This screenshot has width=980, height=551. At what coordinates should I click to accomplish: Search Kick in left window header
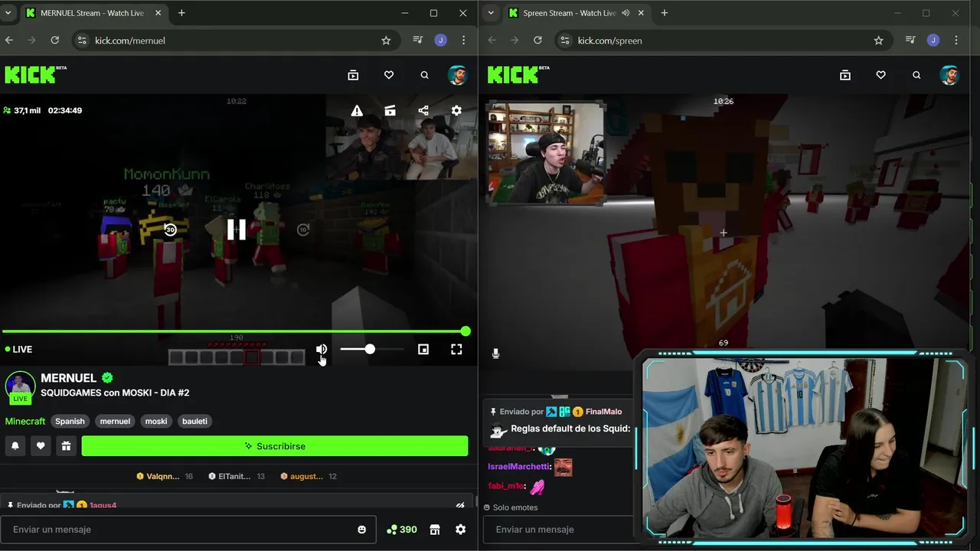point(424,75)
